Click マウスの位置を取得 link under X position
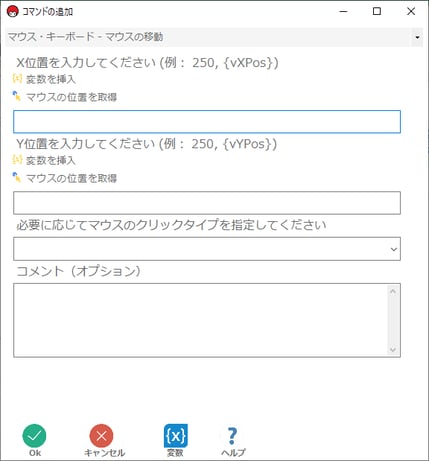 pos(71,97)
